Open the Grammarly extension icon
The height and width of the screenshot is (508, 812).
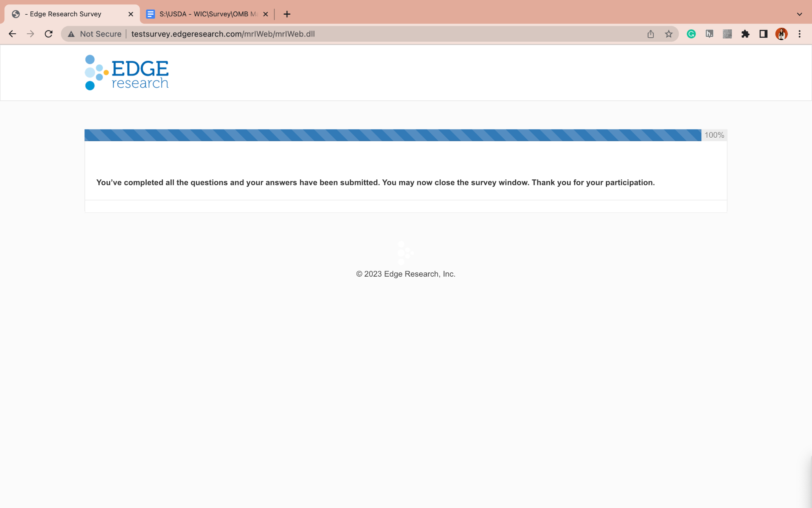click(691, 34)
